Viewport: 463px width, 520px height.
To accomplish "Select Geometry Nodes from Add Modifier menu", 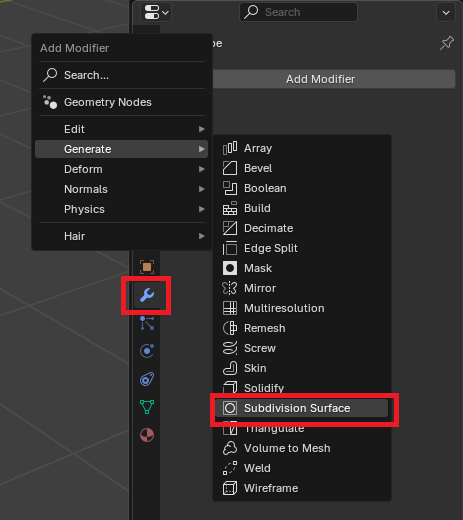I will [x=121, y=102].
